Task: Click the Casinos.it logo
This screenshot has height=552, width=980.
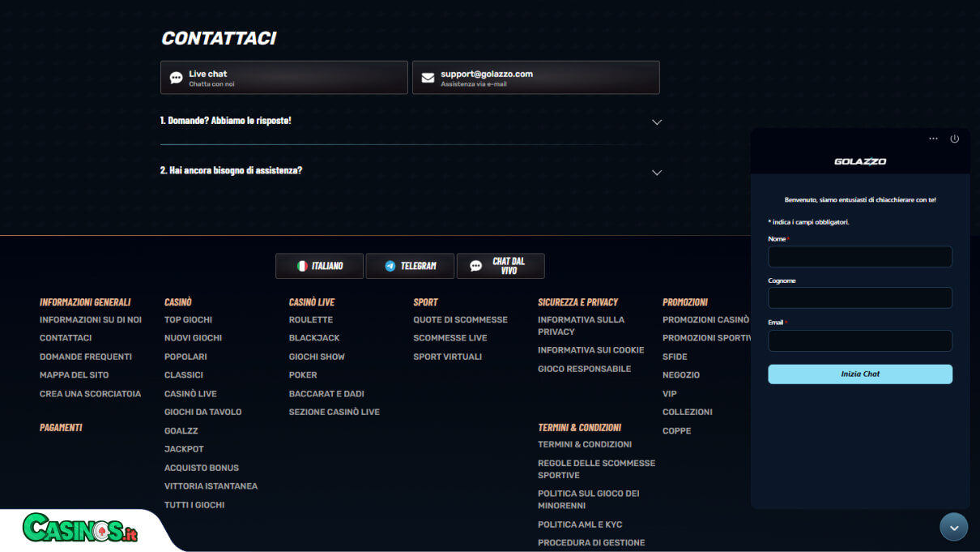Action: (x=80, y=529)
